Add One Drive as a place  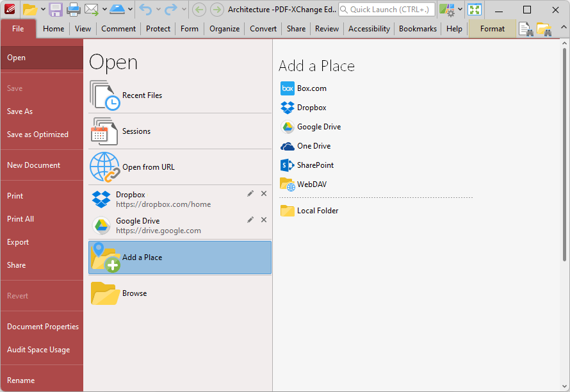tap(305, 146)
